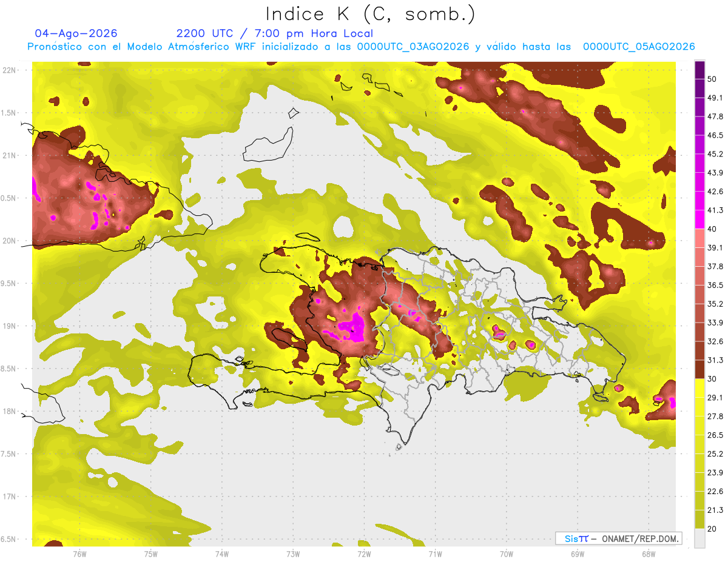Click the colorbar value '23.9'
This screenshot has height=562, width=728.
(x=715, y=472)
